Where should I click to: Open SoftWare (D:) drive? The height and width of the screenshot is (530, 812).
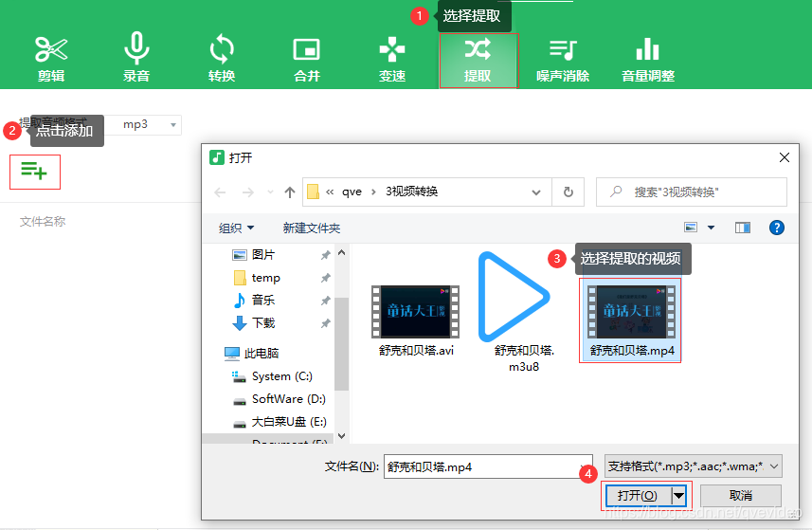(x=288, y=399)
